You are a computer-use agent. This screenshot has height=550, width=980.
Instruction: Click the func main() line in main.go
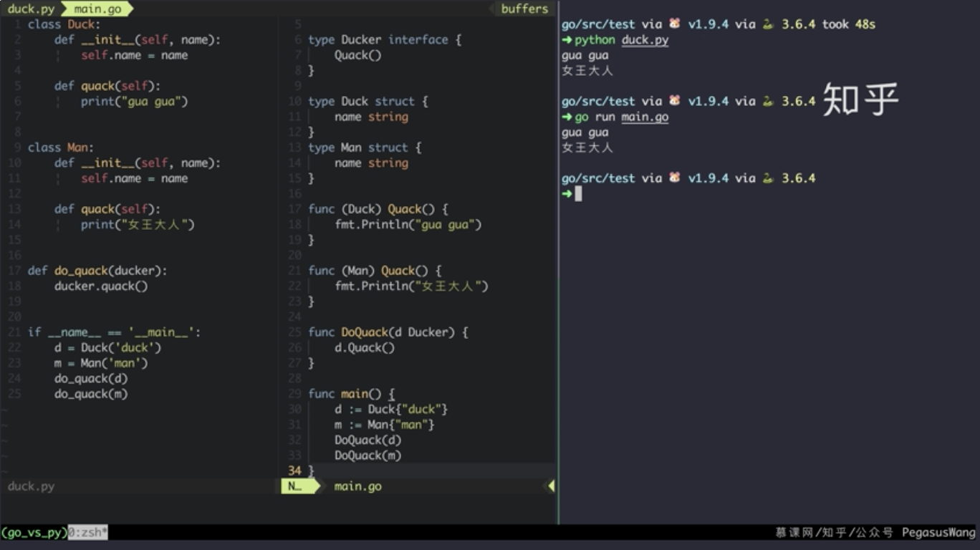coord(351,394)
